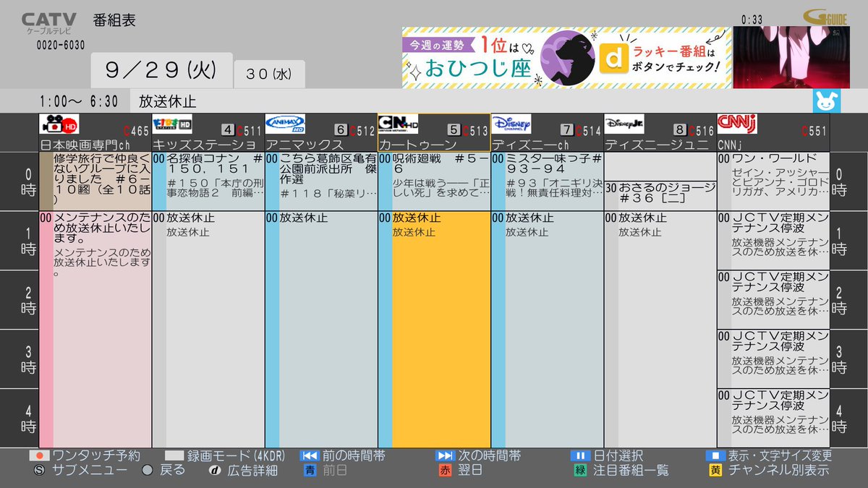Screen dimensions: 868x488
Task: Click the ディズニージュニ channel name
Action: pyautogui.click(x=656, y=145)
